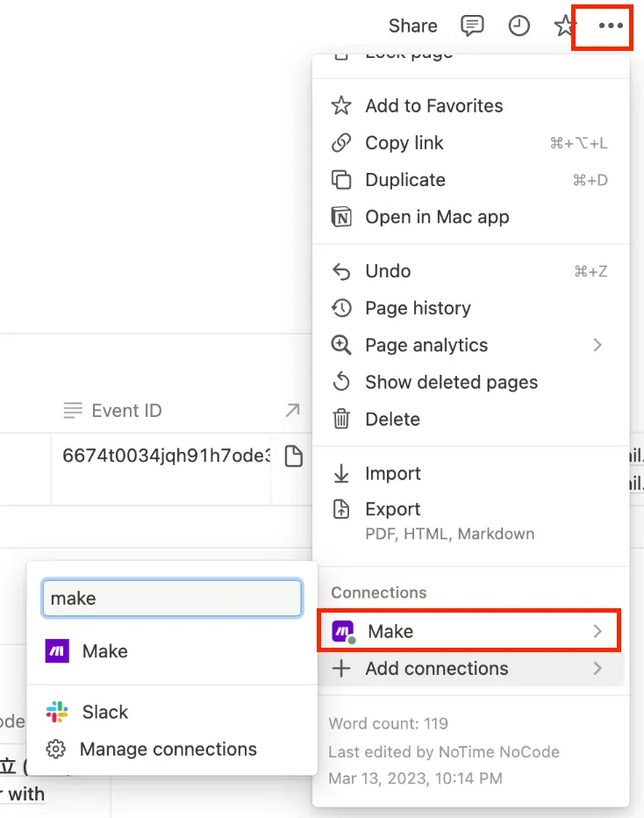Select the Slack logo icon
The image size is (644, 818).
(58, 712)
